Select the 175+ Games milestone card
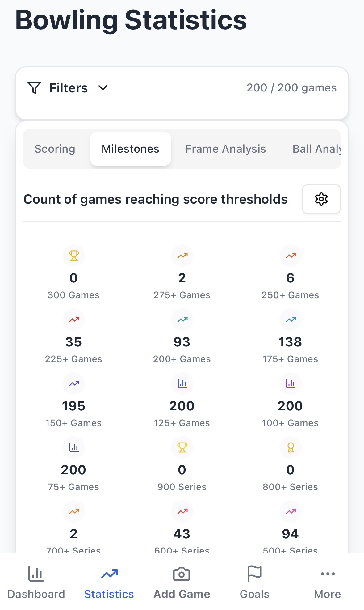Image resolution: width=364 pixels, height=610 pixels. coord(290,338)
